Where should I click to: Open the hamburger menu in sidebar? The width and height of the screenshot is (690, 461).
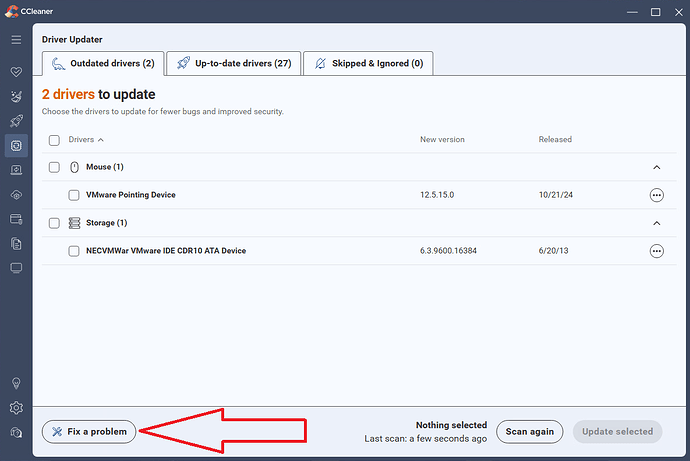pyautogui.click(x=16, y=39)
